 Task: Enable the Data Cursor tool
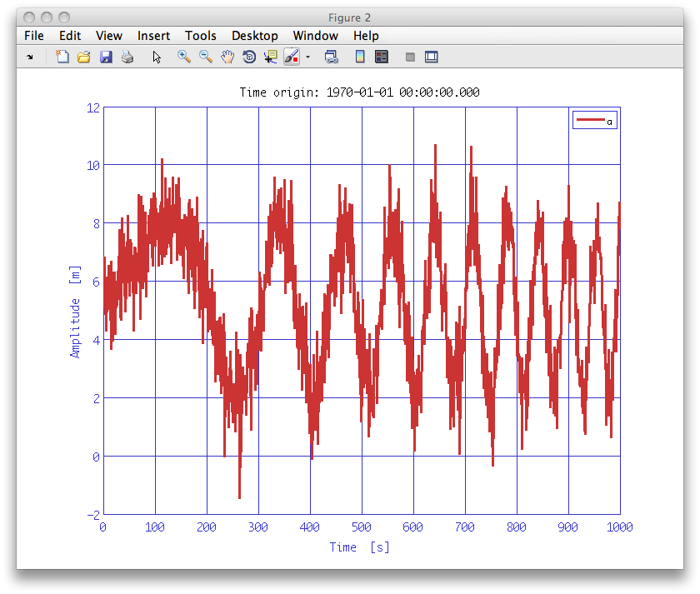[271, 57]
